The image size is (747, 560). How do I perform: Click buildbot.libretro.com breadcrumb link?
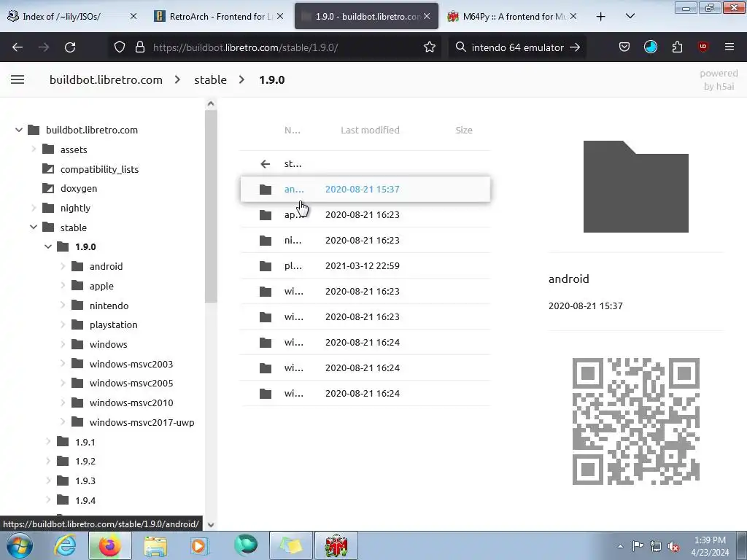pyautogui.click(x=106, y=79)
